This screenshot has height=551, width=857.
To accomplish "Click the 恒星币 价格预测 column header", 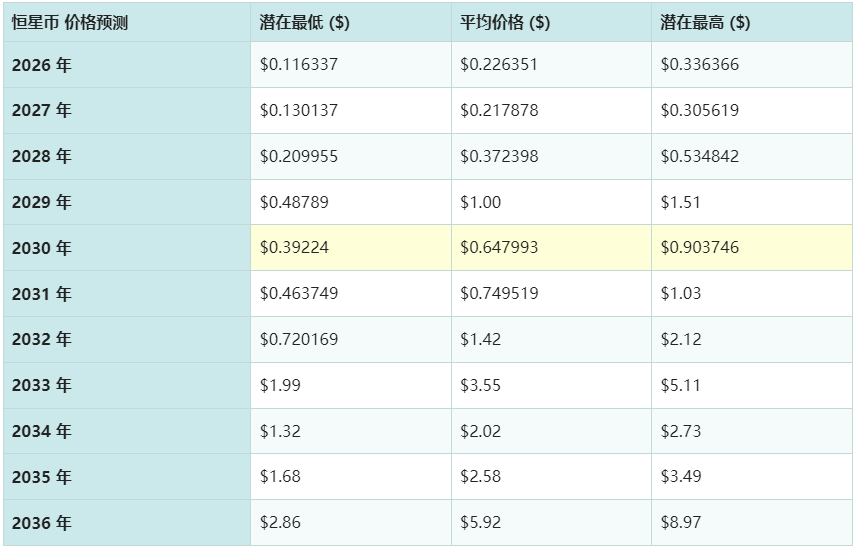I will coord(70,22).
